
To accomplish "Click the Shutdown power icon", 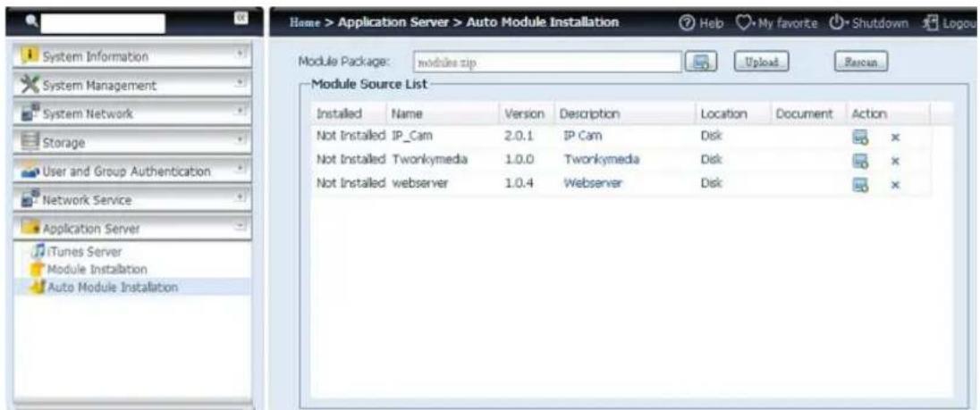I will [x=838, y=23].
